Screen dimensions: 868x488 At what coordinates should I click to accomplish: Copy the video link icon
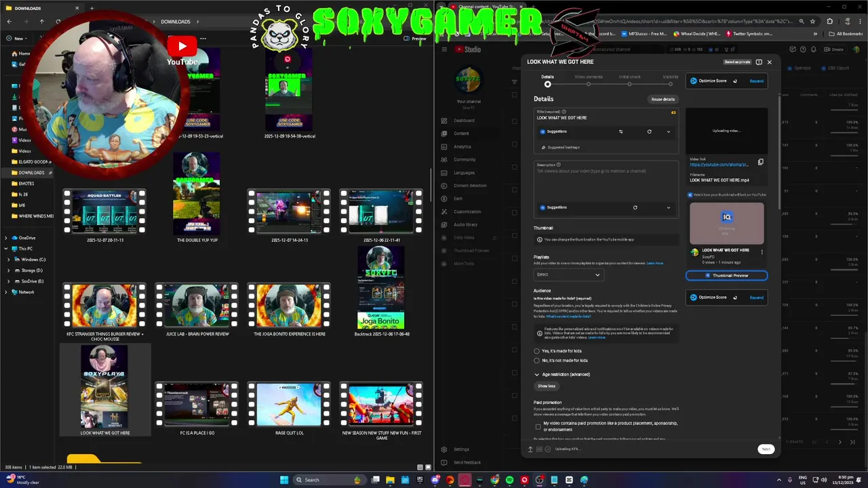click(x=760, y=162)
